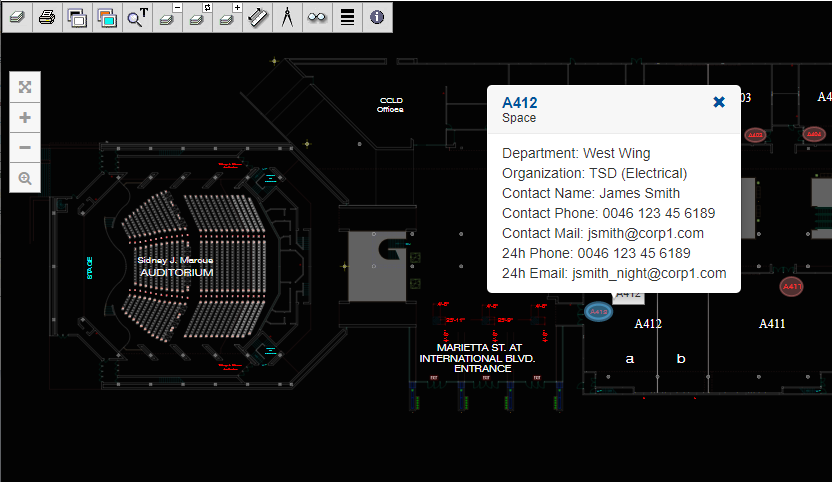Click the layers icon in the toolbar

click(x=16, y=17)
